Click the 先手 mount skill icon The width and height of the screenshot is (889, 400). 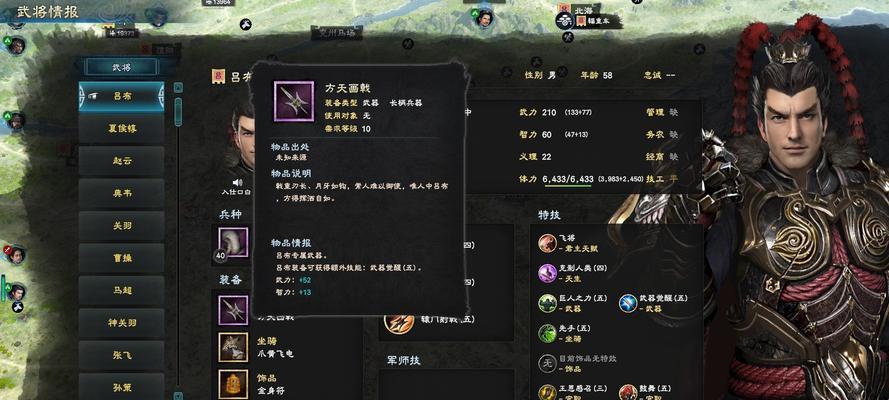[x=547, y=333]
